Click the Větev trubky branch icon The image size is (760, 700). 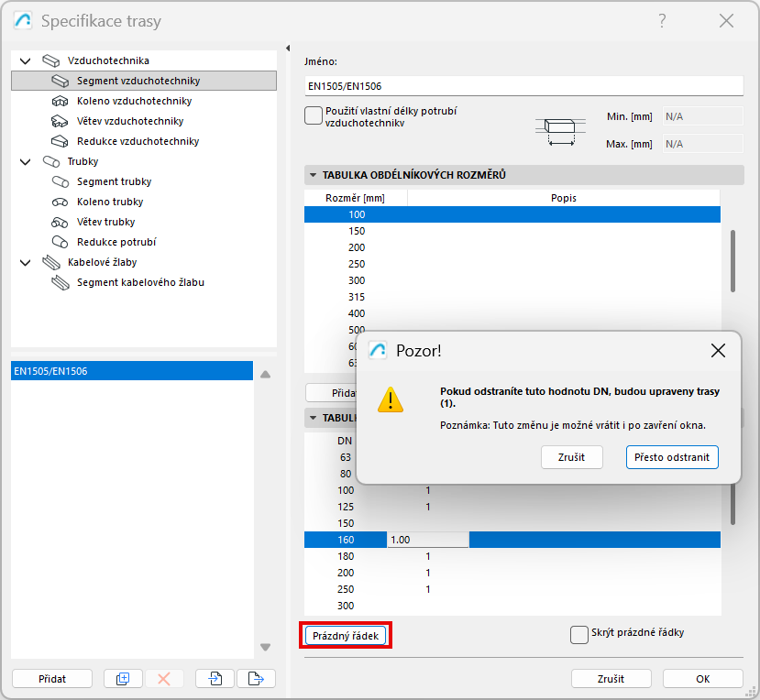61,222
